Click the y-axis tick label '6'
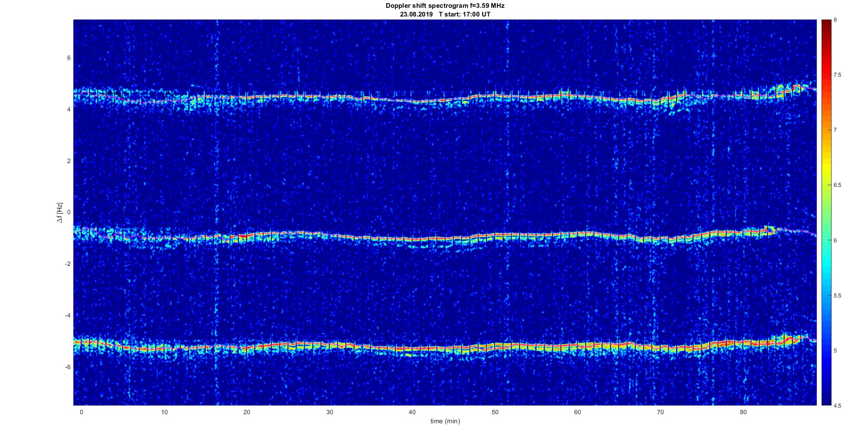This screenshot has width=868, height=435. pyautogui.click(x=69, y=58)
